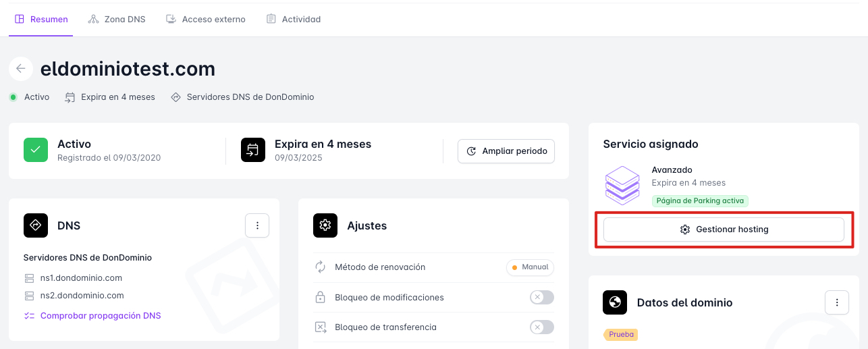Image resolution: width=868 pixels, height=349 pixels.
Task: Go to the Actividad tab
Action: (x=294, y=20)
